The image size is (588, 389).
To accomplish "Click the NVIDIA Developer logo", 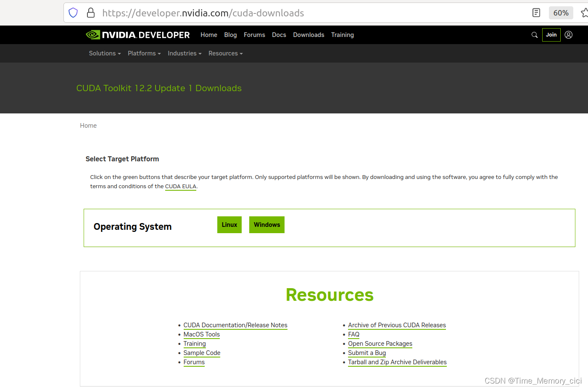I will [x=138, y=35].
